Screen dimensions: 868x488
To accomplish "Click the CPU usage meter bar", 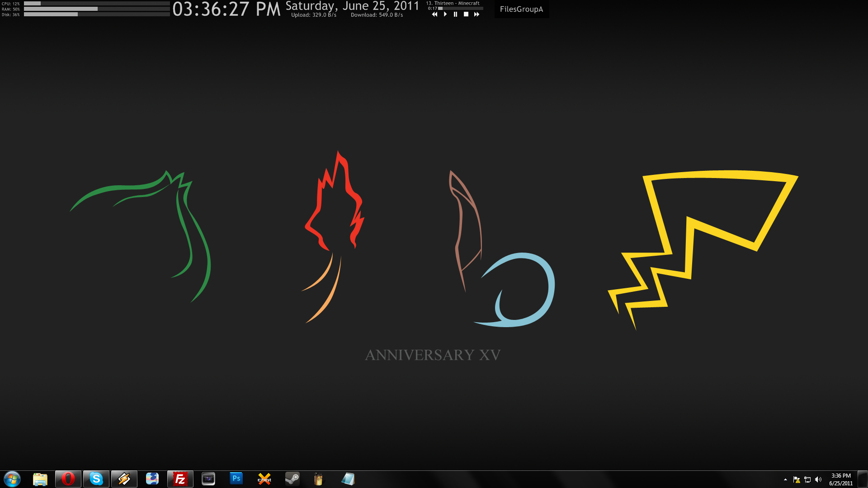I will coord(97,3).
